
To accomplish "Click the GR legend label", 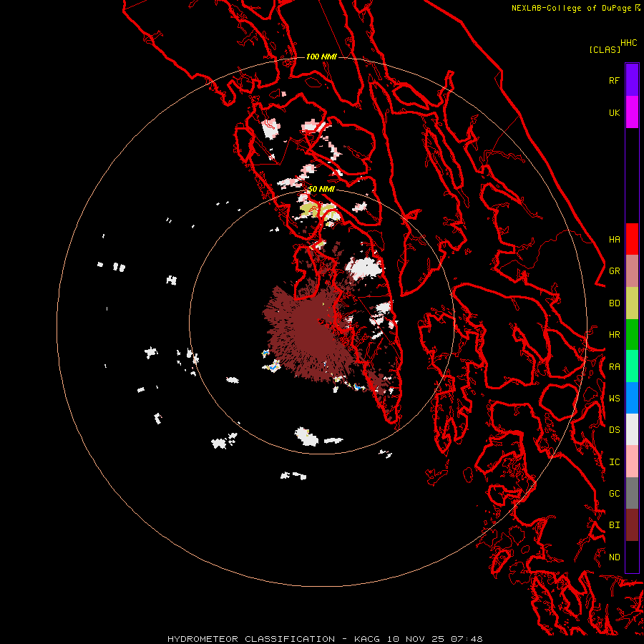I will pos(614,271).
